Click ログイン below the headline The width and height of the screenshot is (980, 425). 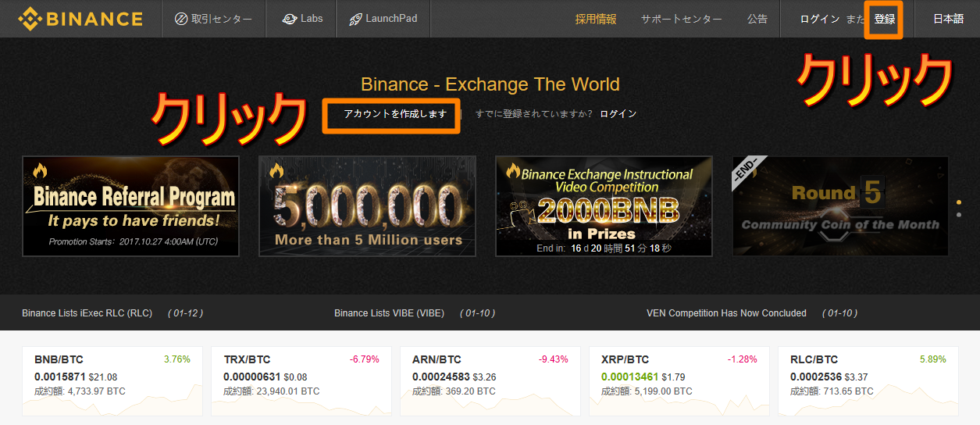point(618,114)
